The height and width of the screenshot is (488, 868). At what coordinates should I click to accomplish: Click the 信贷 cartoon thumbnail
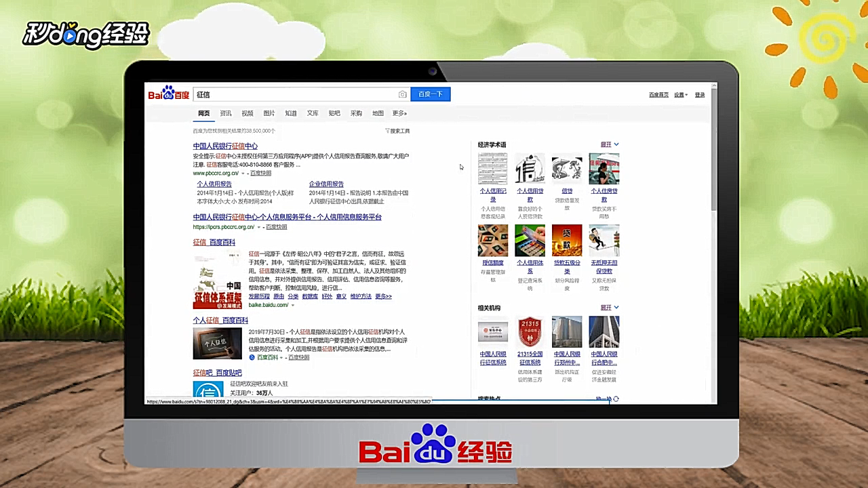[567, 169]
